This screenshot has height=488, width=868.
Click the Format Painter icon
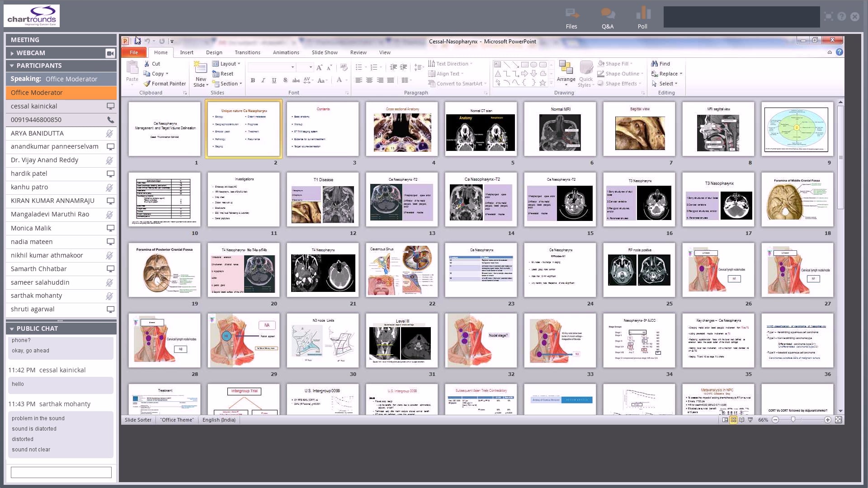[x=147, y=84]
